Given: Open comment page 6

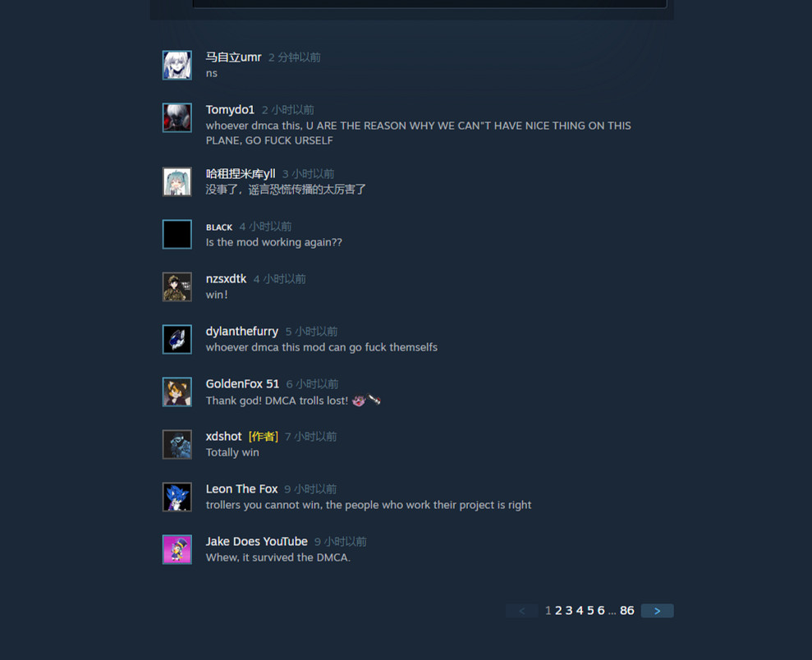Looking at the screenshot, I should [x=601, y=611].
